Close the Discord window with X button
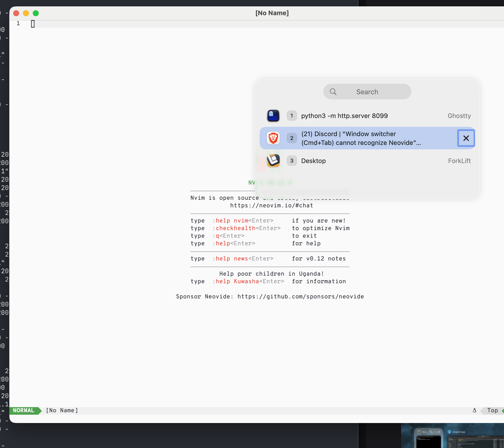The image size is (504, 448). (466, 138)
